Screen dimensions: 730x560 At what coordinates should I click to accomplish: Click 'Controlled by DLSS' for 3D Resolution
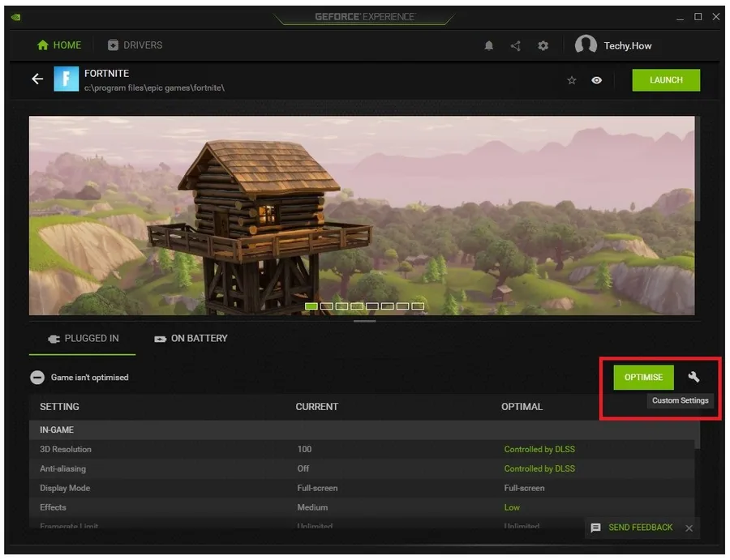point(539,449)
